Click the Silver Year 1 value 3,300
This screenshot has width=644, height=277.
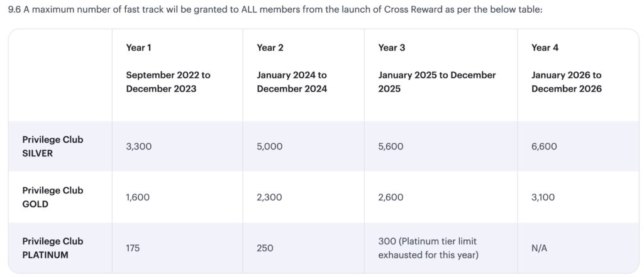[139, 146]
